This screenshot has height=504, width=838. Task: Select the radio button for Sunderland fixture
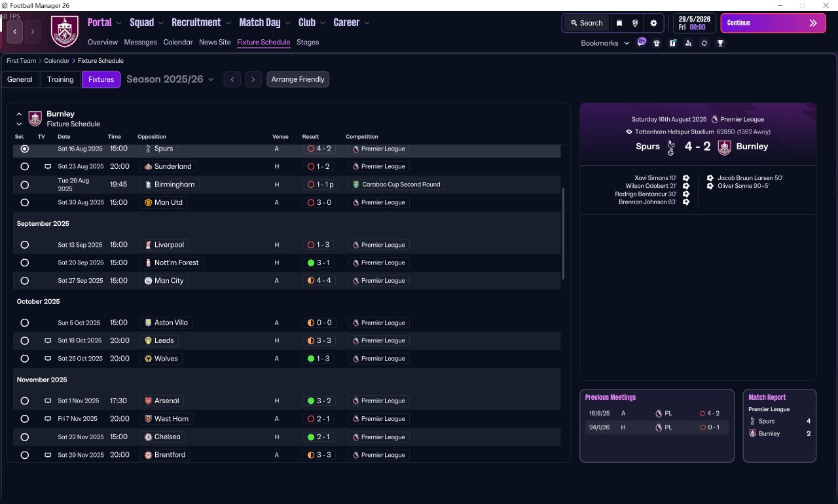coord(25,167)
